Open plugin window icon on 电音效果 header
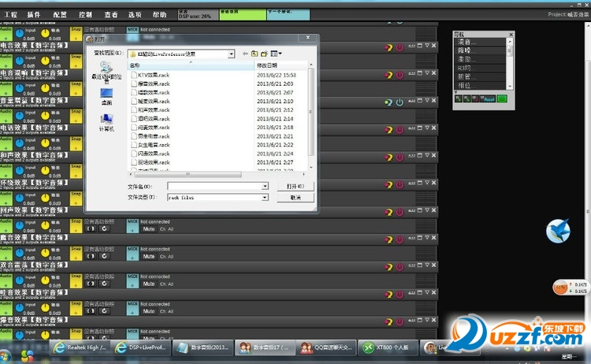This screenshot has width=591, height=364. click(419, 46)
